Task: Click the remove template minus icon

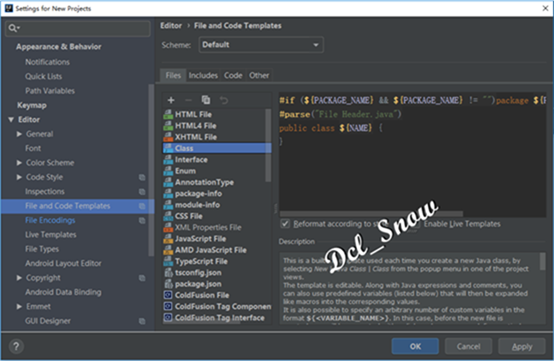Action: pyautogui.click(x=188, y=100)
